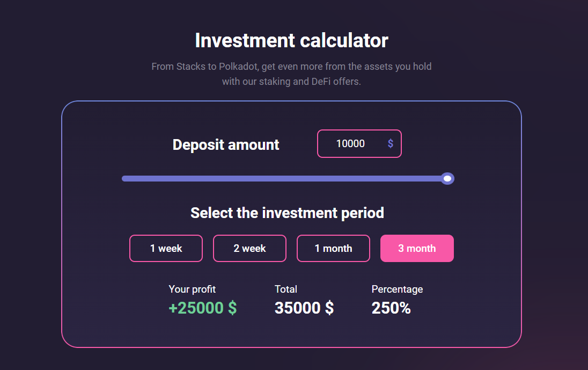Click the Your profit label
This screenshot has height=370, width=588.
click(x=192, y=289)
